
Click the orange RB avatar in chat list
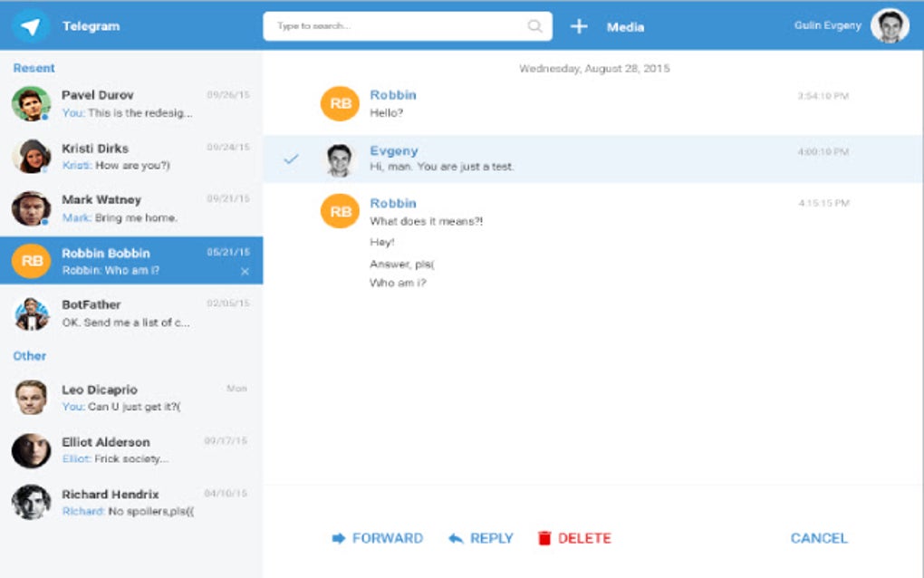pos(32,261)
